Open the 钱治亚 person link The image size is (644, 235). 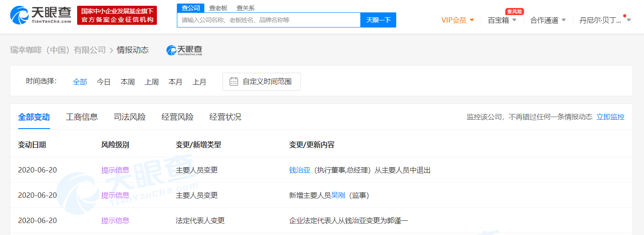point(300,170)
